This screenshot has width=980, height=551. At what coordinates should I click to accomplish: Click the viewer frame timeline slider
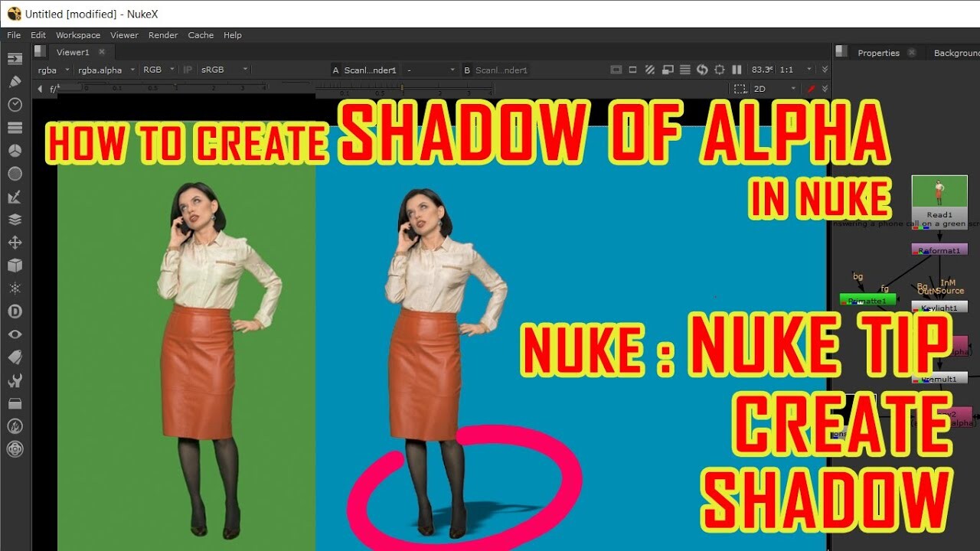pos(401,88)
